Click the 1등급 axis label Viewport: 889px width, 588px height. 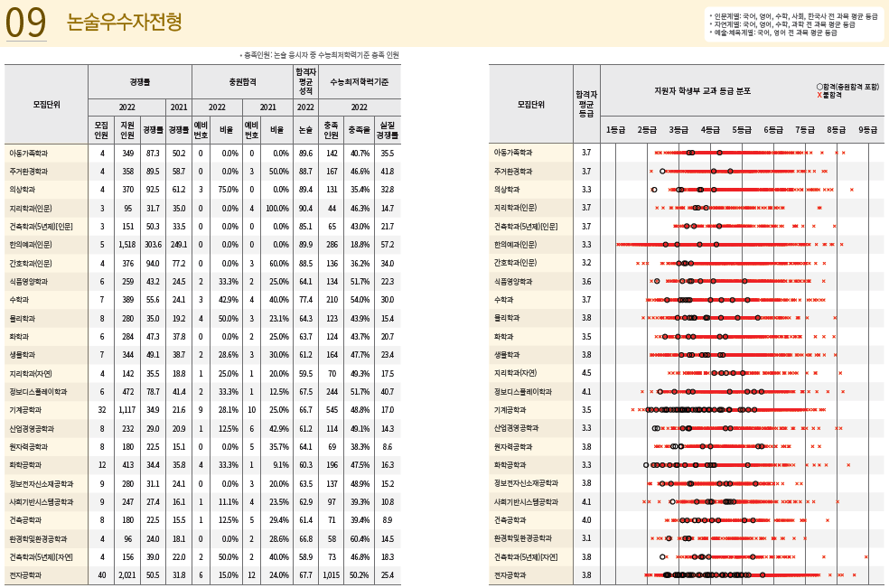pyautogui.click(x=615, y=130)
